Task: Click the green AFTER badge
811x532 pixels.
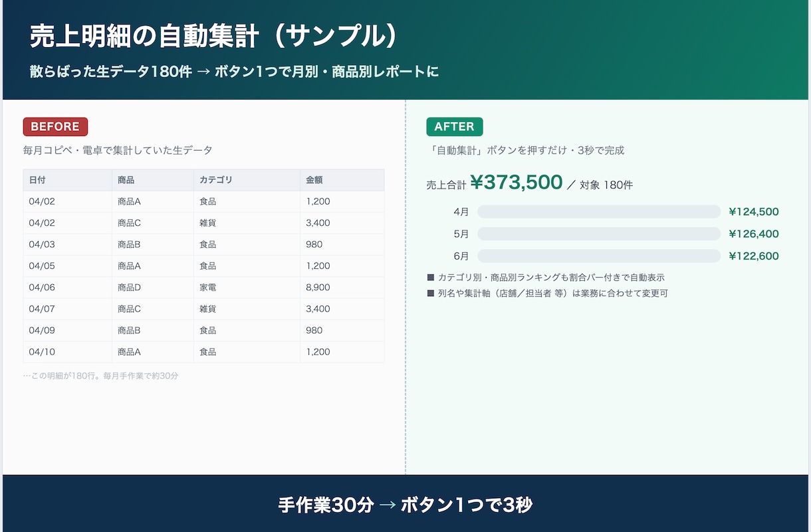Action: [455, 126]
